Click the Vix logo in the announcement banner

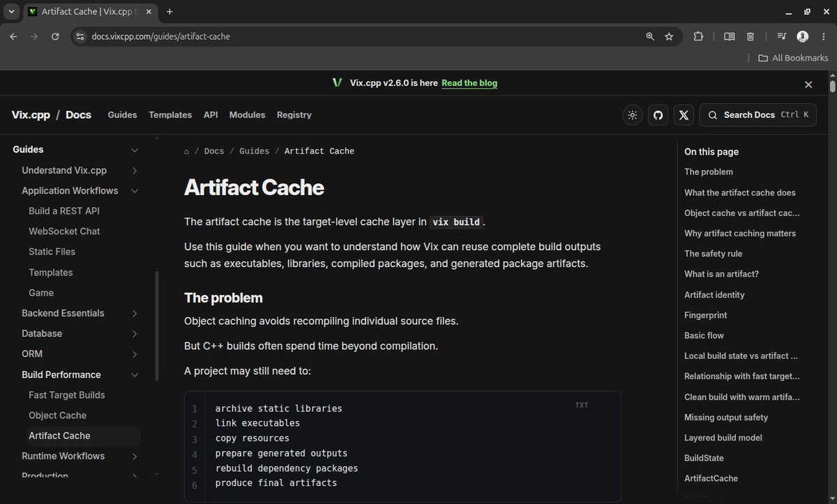pyautogui.click(x=338, y=83)
